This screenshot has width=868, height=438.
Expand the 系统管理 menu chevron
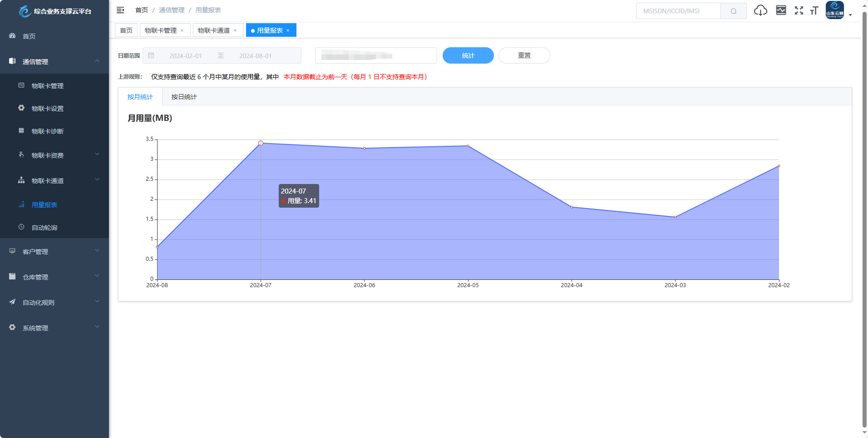click(97, 327)
